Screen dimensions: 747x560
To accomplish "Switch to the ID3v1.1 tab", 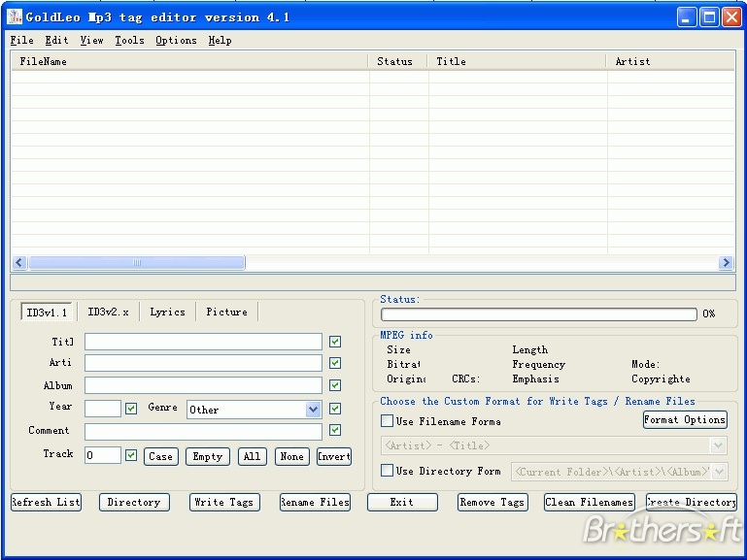I will click(x=47, y=313).
